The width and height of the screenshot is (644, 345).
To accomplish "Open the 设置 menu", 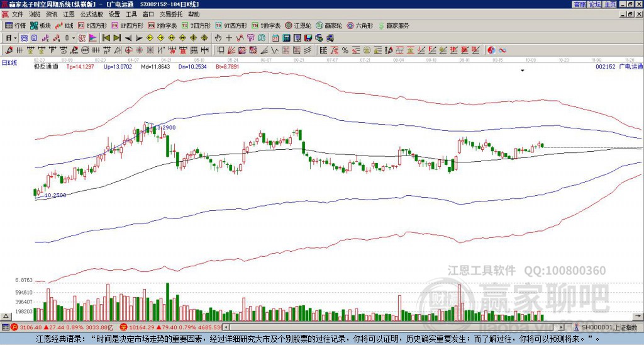I will 114,14.
